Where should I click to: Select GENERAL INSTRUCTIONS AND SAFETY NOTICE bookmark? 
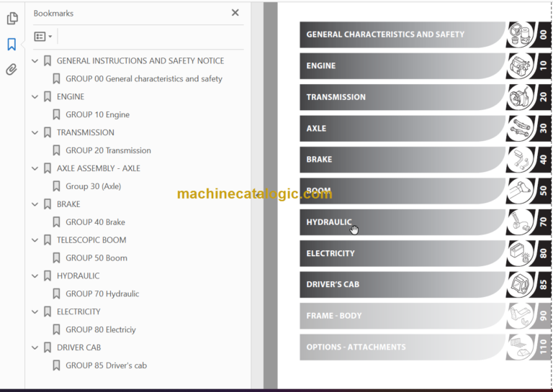140,61
